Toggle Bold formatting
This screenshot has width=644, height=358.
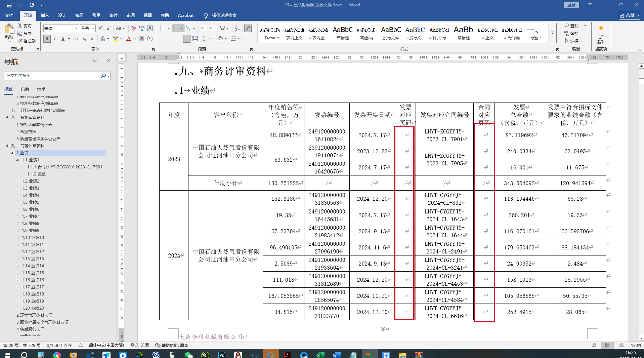tap(47, 39)
